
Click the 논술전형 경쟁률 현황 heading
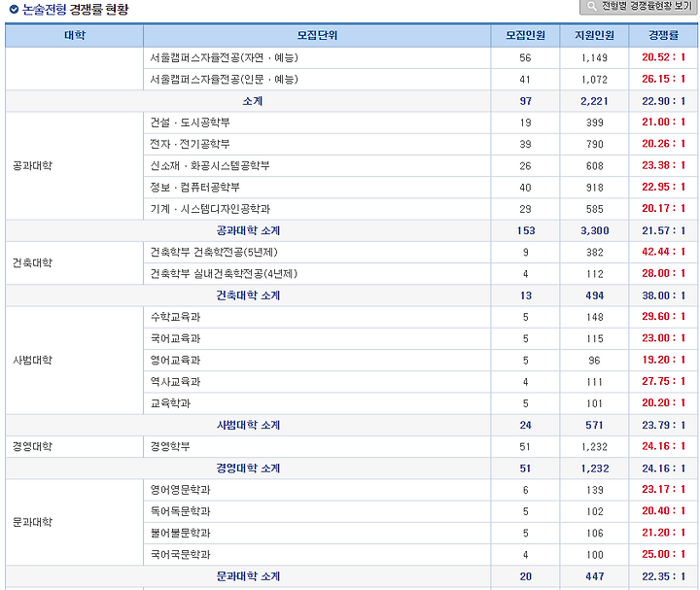(x=75, y=10)
